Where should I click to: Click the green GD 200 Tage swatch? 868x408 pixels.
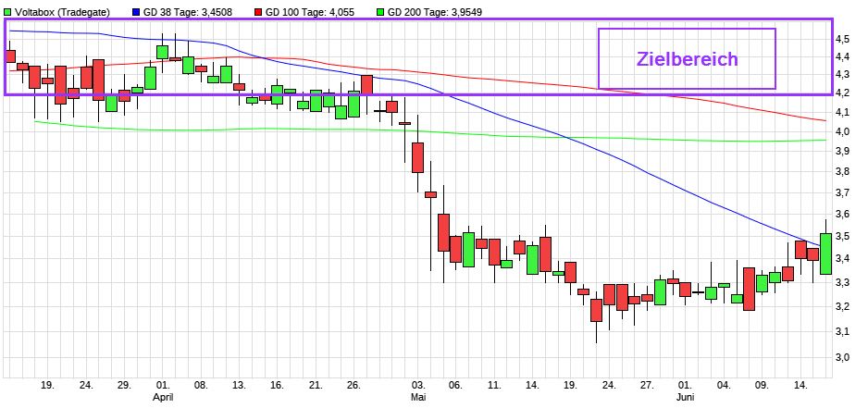tap(378, 12)
